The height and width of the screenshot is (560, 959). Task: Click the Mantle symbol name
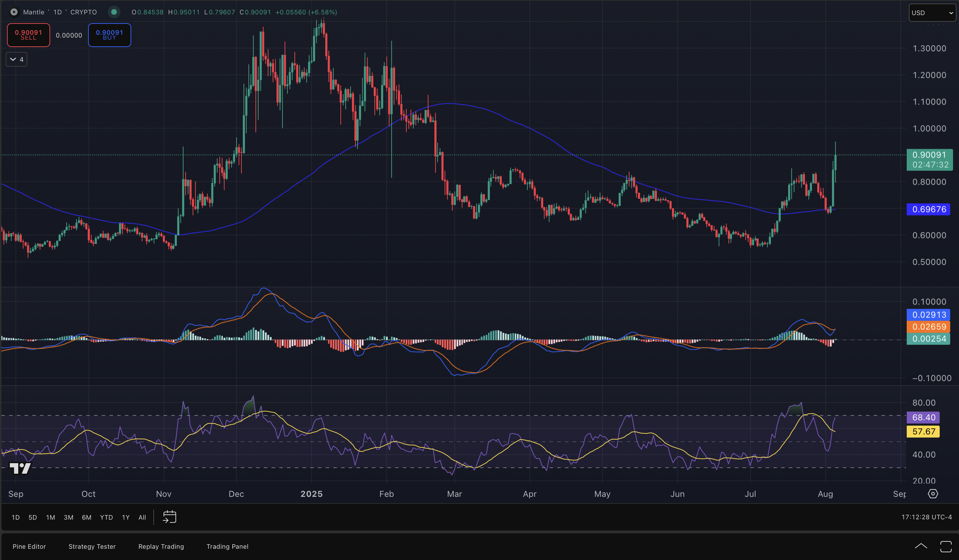click(x=34, y=12)
